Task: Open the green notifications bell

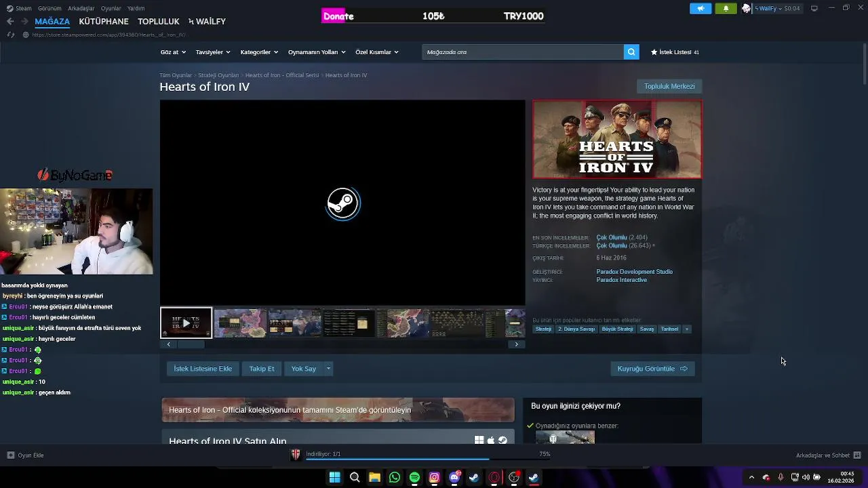Action: click(726, 8)
